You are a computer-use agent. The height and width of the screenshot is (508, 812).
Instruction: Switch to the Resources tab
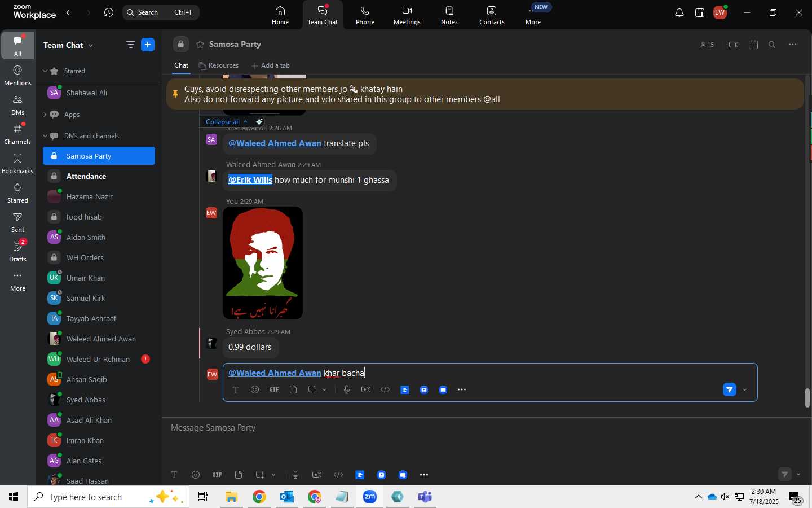219,65
